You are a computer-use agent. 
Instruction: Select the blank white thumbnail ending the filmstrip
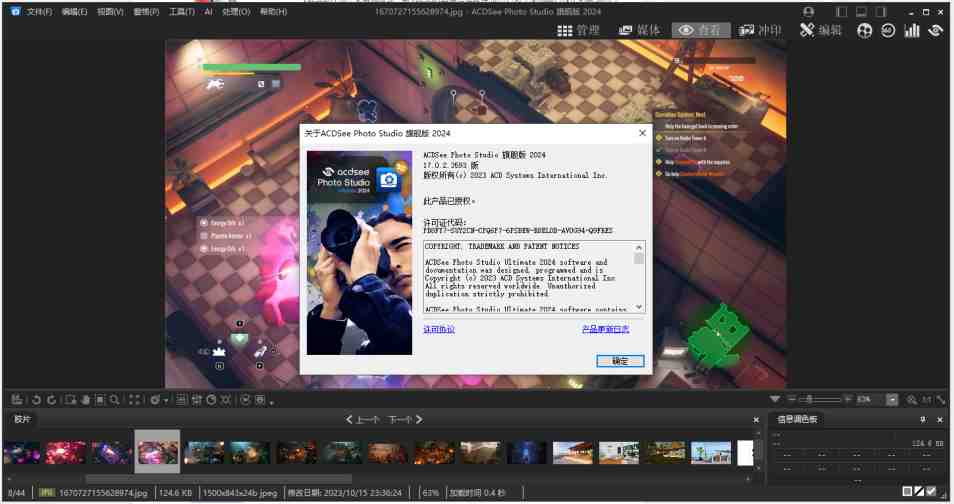click(x=745, y=453)
